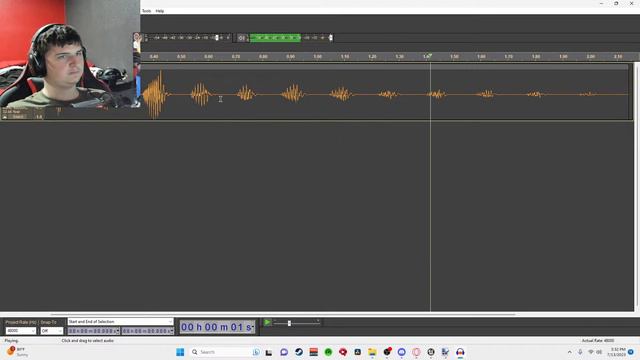This screenshot has height=360, width=640.
Task: Open the pink circle taskbar icon
Action: coord(416,352)
